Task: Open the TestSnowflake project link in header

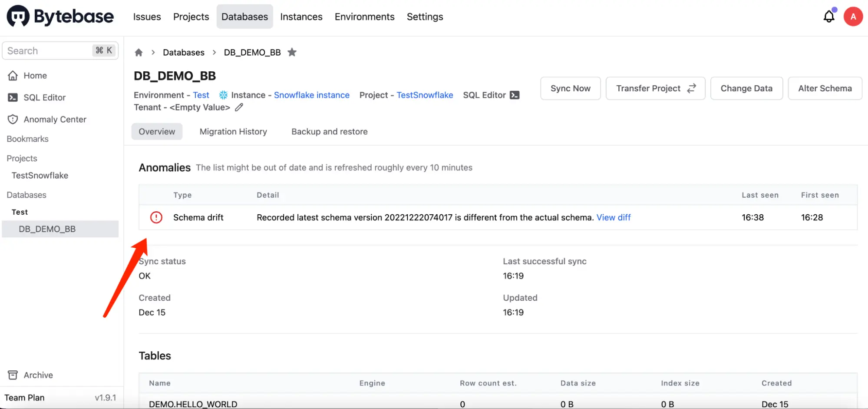Action: (425, 95)
